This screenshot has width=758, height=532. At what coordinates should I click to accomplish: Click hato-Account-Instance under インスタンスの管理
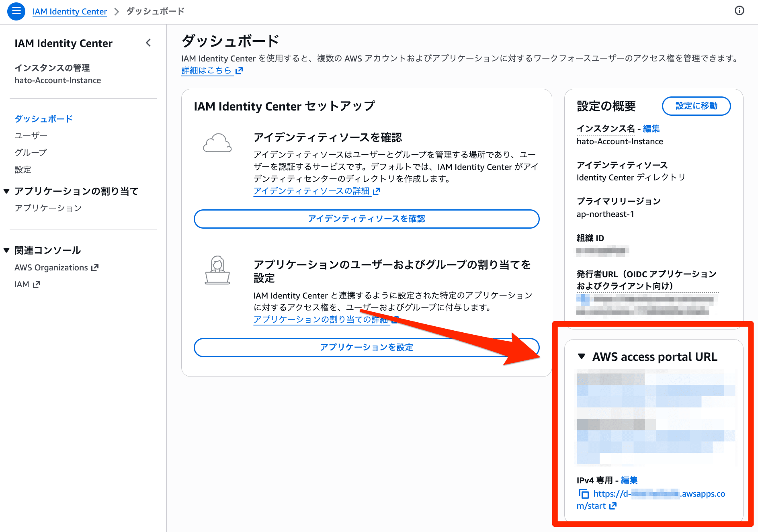tap(58, 80)
